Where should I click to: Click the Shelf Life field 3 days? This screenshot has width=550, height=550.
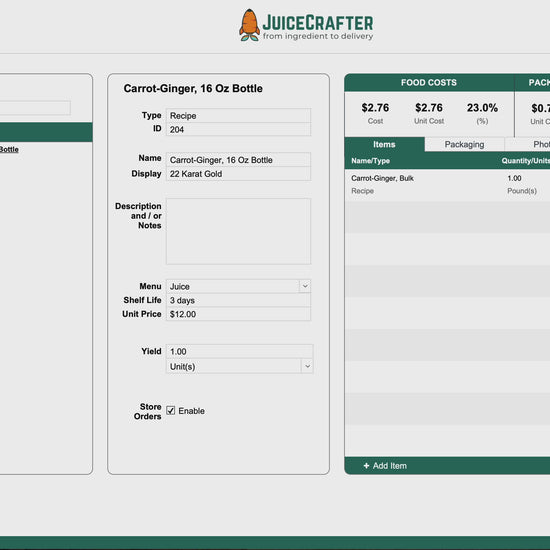tap(239, 300)
